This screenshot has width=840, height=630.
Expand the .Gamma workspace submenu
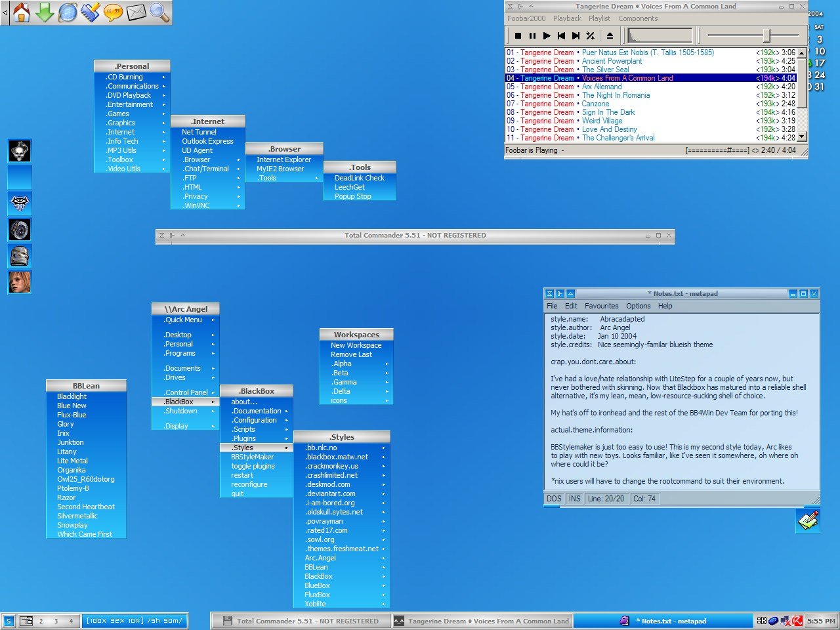pyautogui.click(x=356, y=382)
